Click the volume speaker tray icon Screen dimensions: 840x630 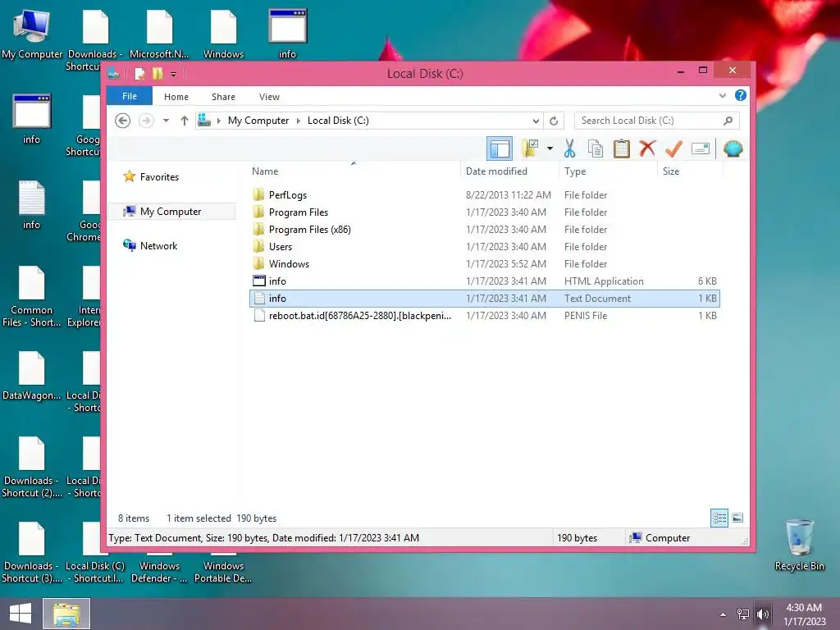coord(763,614)
